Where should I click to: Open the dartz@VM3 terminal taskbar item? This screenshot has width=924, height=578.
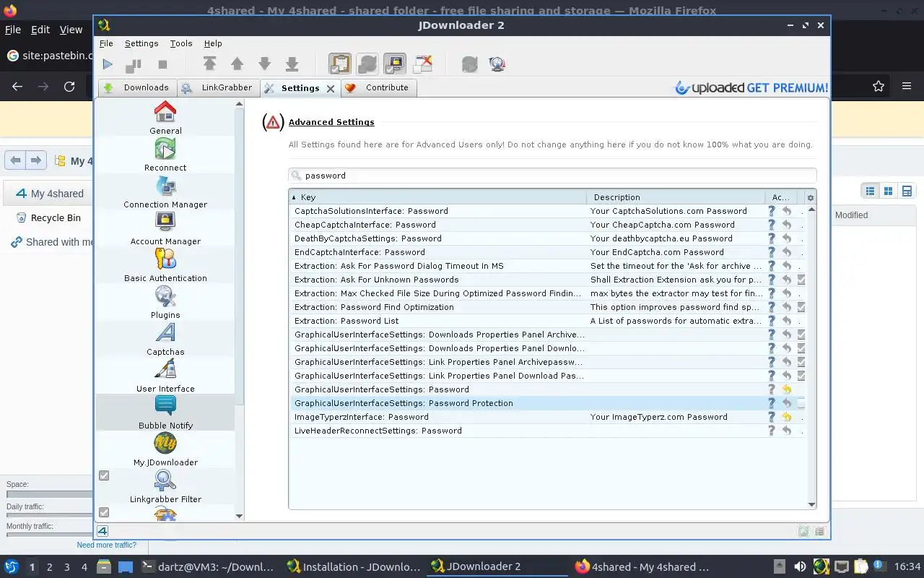coord(208,566)
